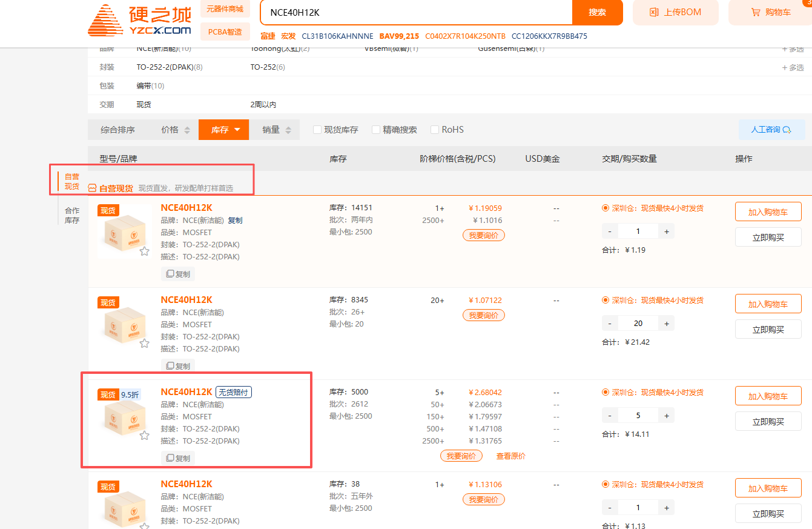Screen dimensions: 812x529
Task: Sort results by 价格
Action: coord(176,130)
